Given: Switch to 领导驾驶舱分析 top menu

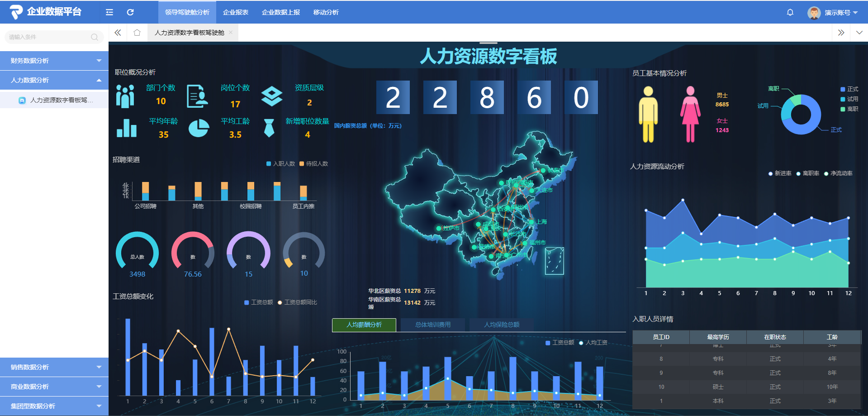Looking at the screenshot, I should coord(187,12).
